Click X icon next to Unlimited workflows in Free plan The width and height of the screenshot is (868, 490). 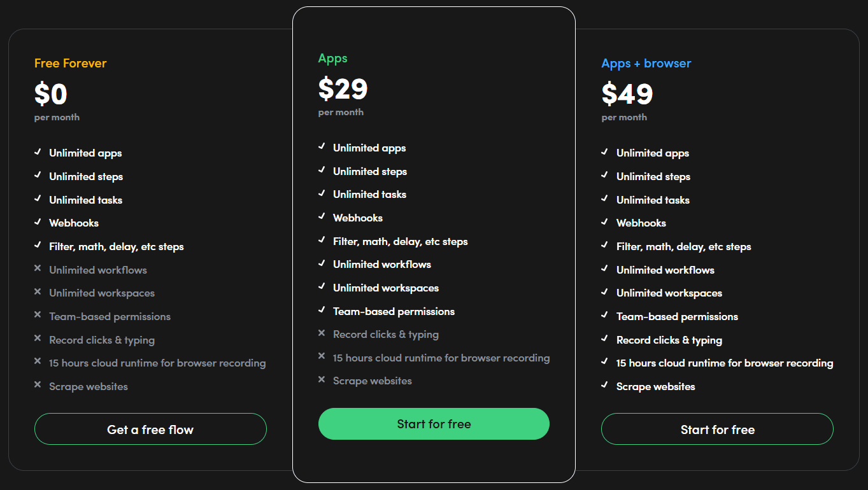tap(38, 269)
